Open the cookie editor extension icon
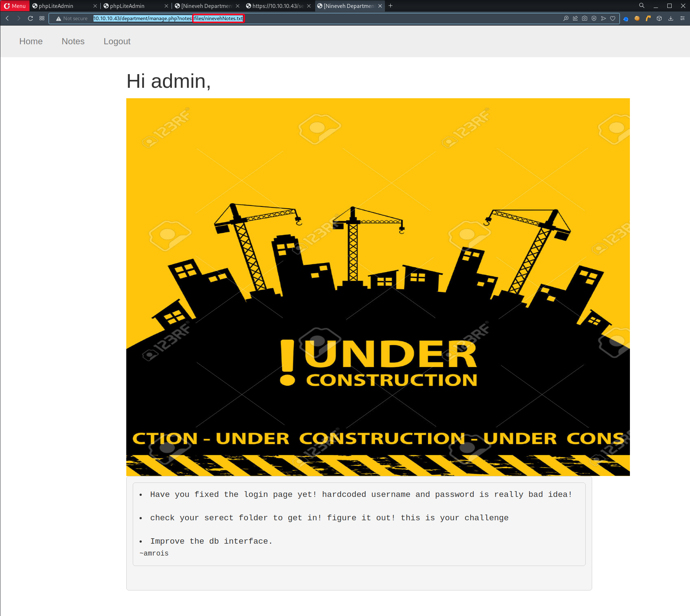The image size is (690, 616). coord(637,18)
